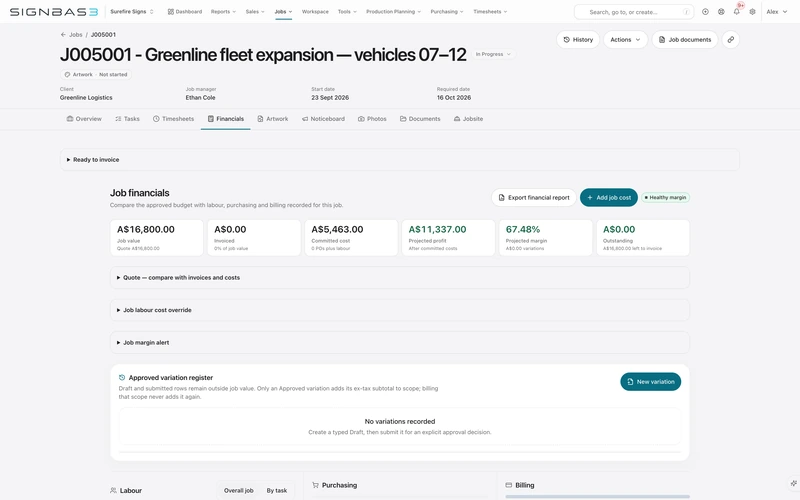Click the Labour section heading

click(126, 491)
